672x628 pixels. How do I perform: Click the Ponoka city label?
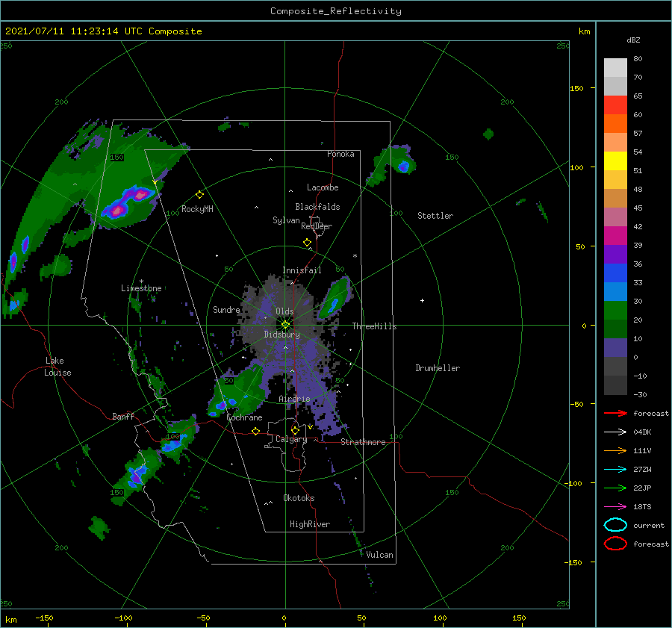point(340,154)
